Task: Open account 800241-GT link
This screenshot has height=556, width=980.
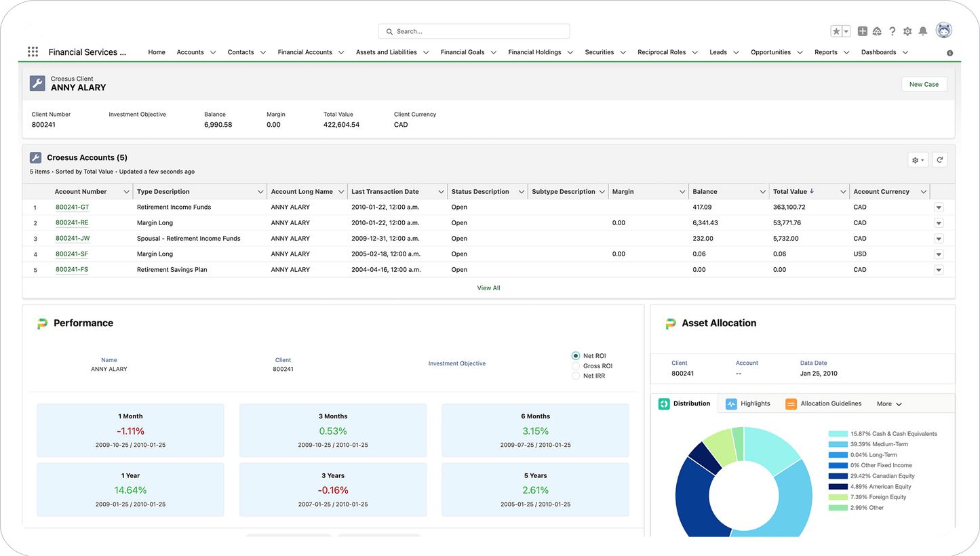Action: click(72, 207)
